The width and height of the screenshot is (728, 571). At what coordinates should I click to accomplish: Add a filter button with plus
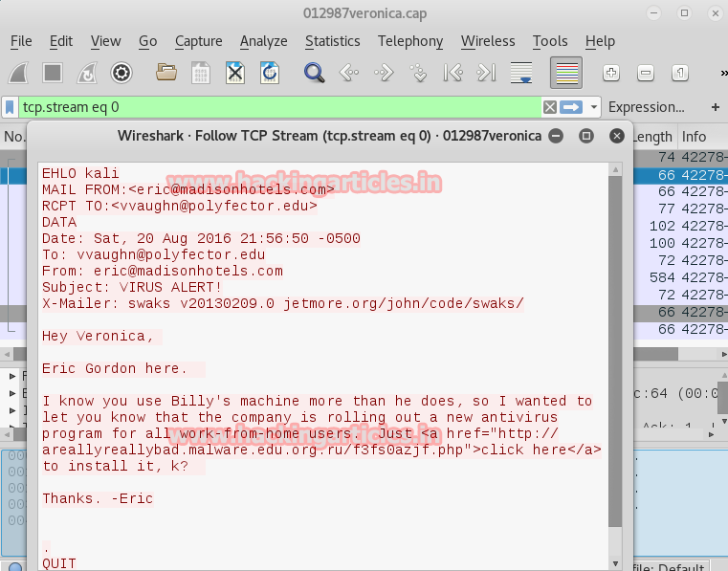pyautogui.click(x=716, y=107)
